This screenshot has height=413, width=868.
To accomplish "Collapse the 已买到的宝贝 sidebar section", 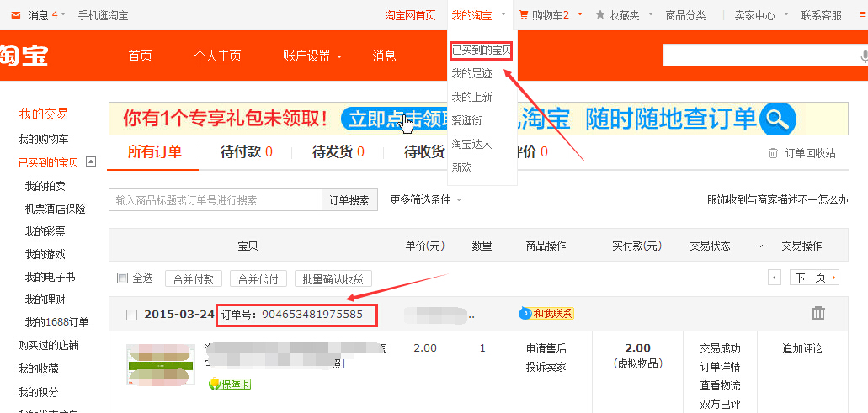I will tap(92, 162).
